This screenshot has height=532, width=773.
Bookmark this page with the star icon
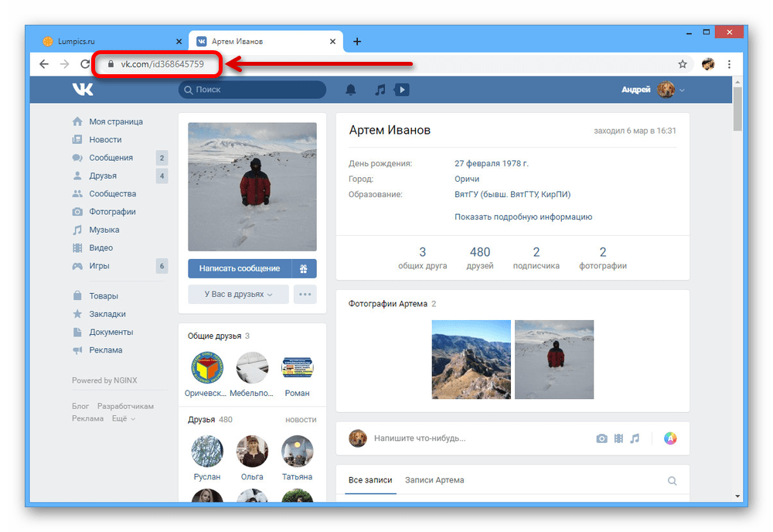pos(683,64)
